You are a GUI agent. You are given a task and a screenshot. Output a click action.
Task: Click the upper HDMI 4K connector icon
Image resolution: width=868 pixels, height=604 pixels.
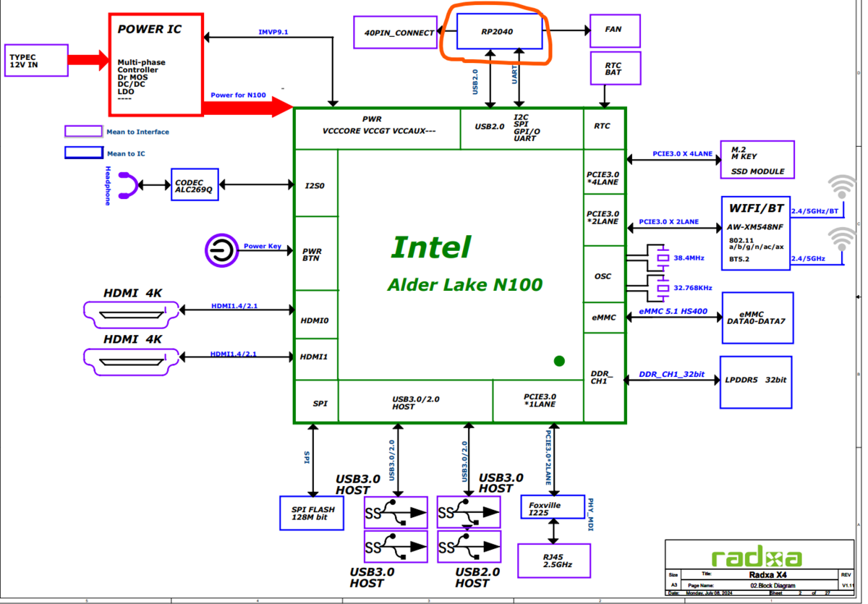click(x=130, y=315)
